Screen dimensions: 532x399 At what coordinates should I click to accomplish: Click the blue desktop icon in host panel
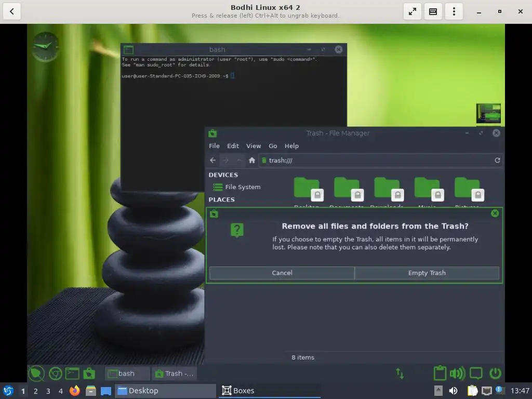(106, 391)
